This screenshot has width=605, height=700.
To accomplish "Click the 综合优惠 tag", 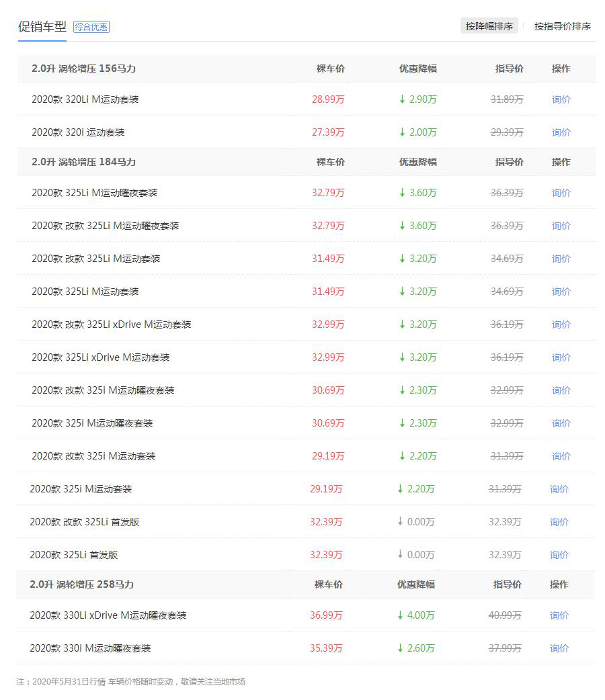I will (91, 27).
